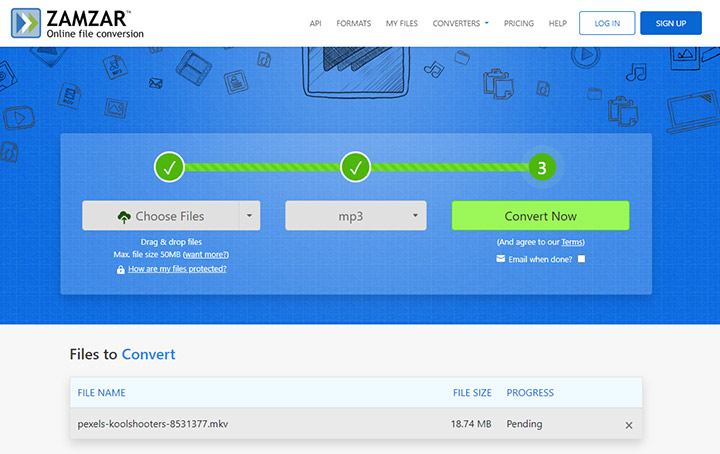Click the Log In button

607,23
